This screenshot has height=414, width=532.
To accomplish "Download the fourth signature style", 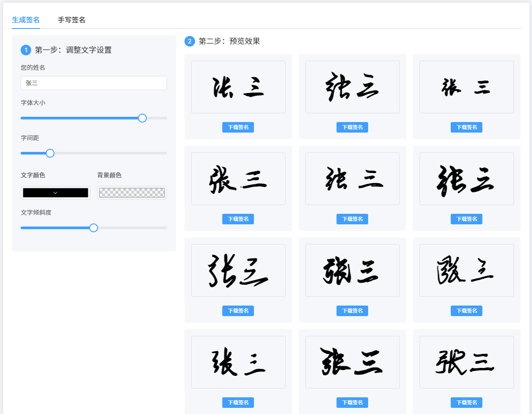I will coord(238,219).
